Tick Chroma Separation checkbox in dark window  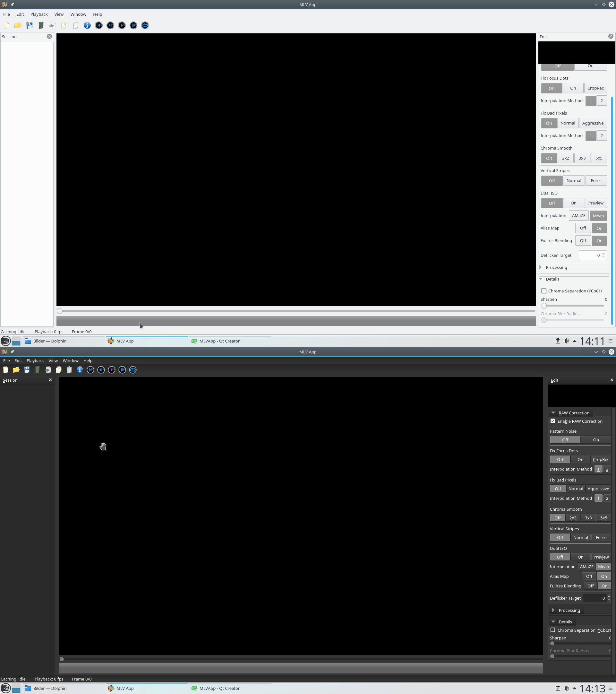[553, 630]
